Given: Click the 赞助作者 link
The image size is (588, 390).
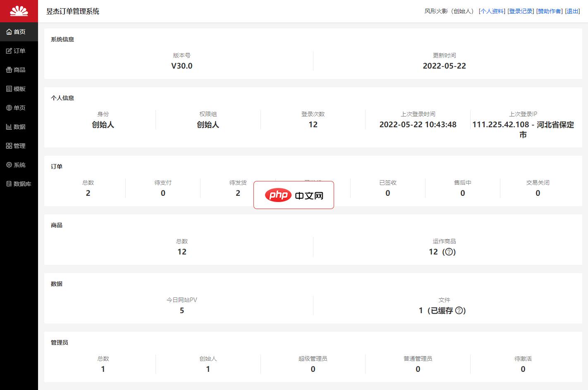Looking at the screenshot, I should click(549, 11).
